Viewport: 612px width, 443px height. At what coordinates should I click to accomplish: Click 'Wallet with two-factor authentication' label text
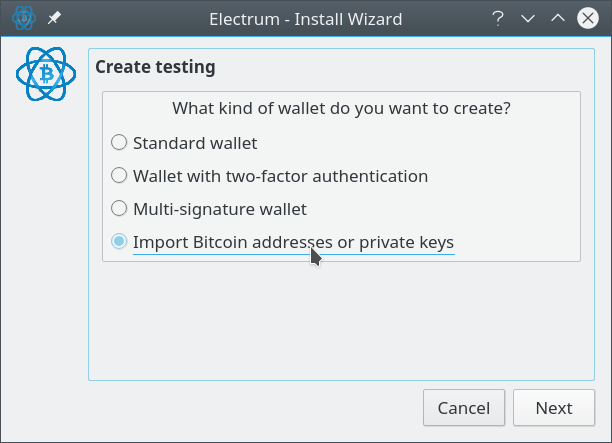(281, 176)
